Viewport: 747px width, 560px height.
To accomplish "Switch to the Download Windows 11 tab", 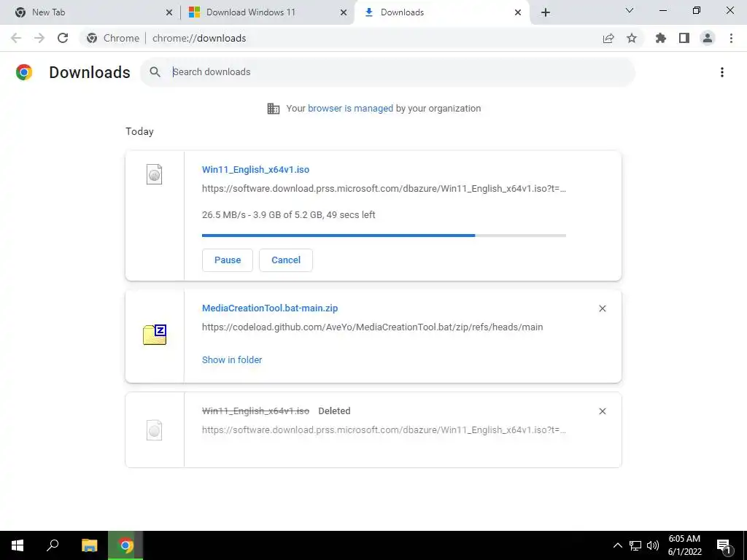I will 267,12.
